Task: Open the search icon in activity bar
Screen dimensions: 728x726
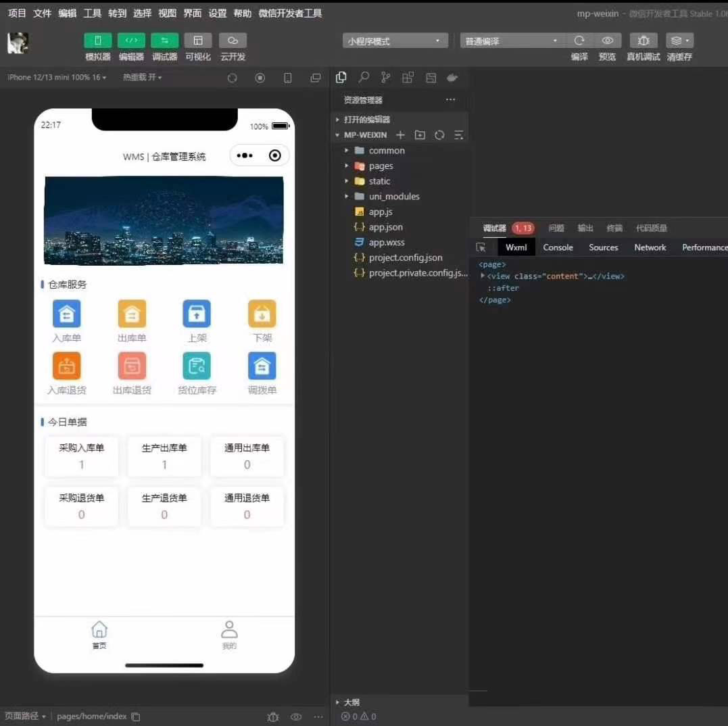Action: coord(364,78)
